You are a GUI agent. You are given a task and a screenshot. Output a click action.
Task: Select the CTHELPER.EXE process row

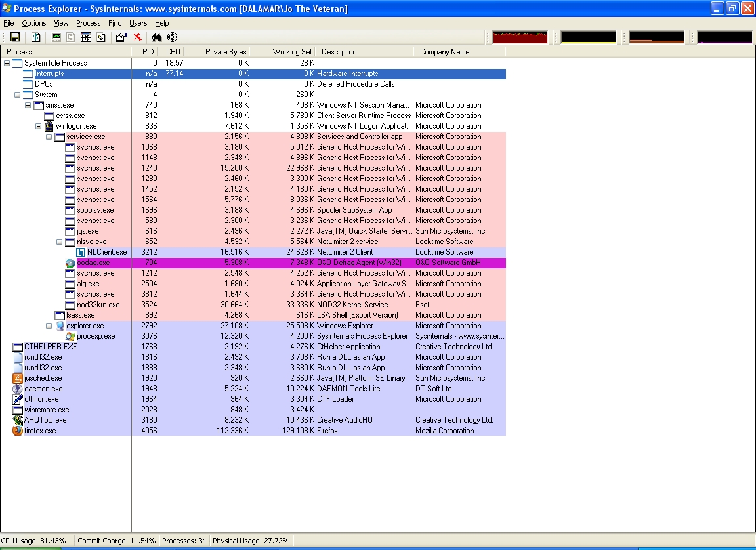253,347
